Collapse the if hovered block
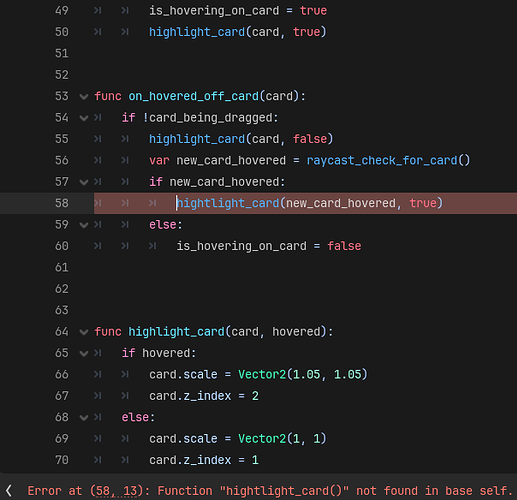517x500 pixels. click(x=84, y=354)
